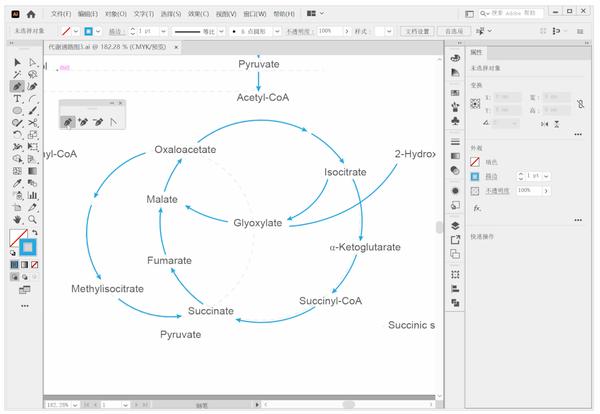Choose the Eyedropper tool

17,183
